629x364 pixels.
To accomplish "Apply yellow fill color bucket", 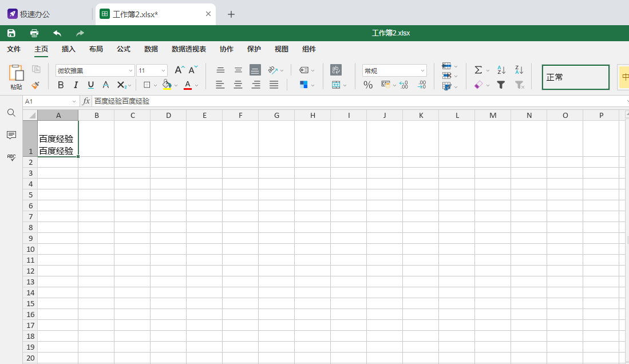I will coord(167,85).
